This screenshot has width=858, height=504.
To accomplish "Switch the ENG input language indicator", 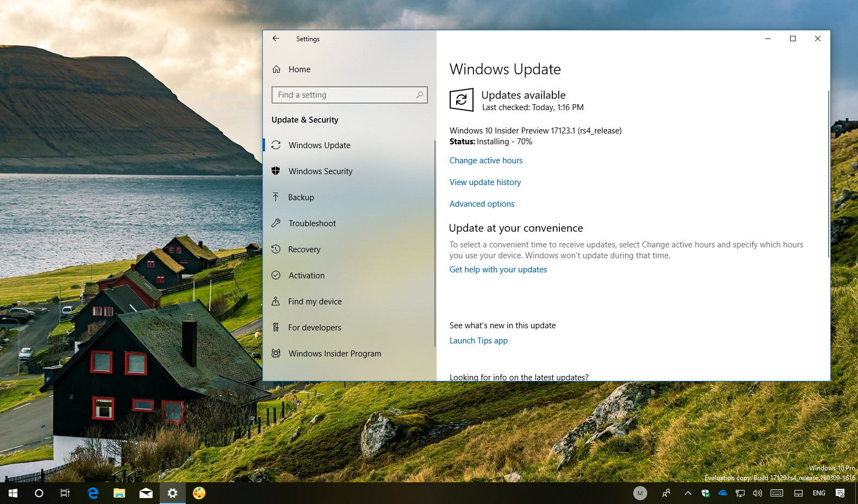I will 819,493.
